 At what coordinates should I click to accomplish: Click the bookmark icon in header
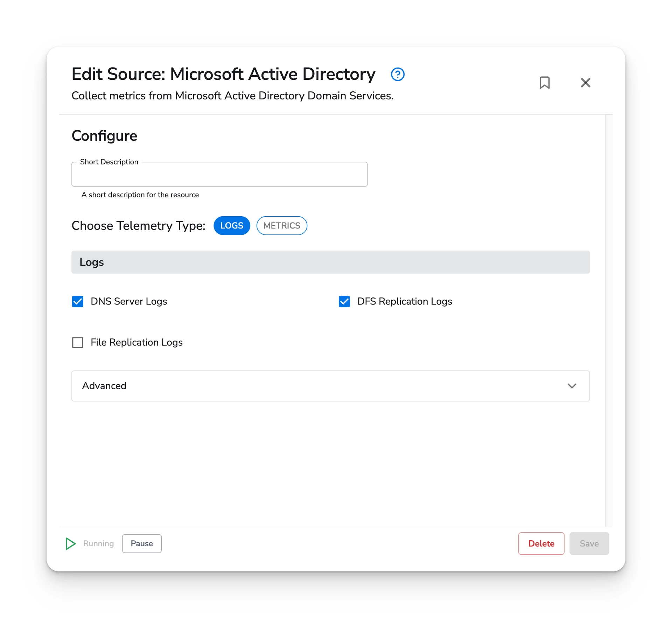[544, 83]
